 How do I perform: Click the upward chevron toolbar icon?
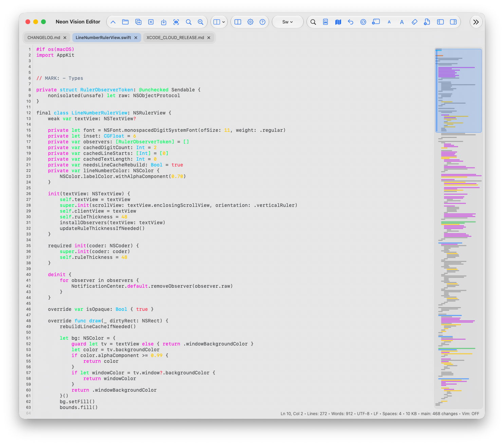coord(113,22)
